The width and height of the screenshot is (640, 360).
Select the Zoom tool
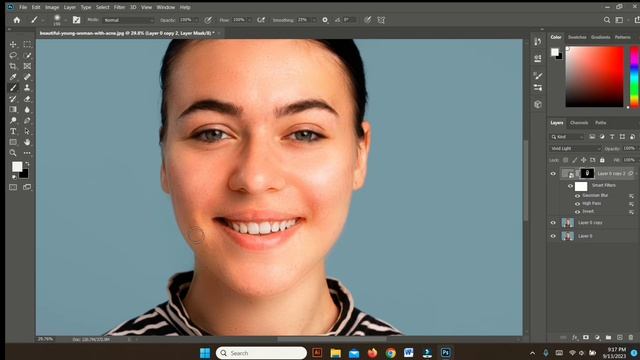coord(13,153)
